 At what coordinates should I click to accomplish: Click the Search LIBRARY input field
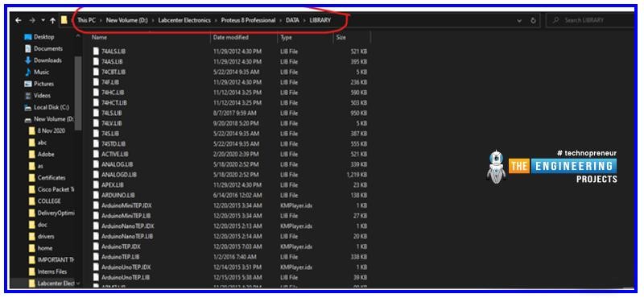point(589,20)
